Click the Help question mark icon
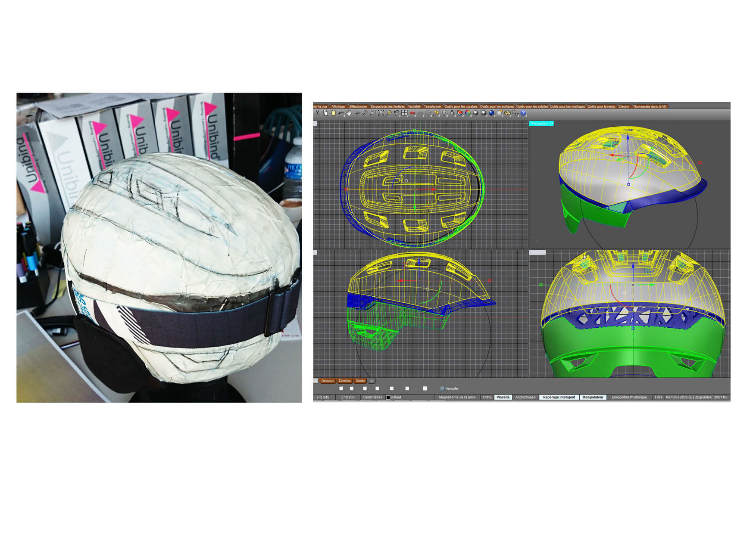The width and height of the screenshot is (756, 534). tap(523, 113)
